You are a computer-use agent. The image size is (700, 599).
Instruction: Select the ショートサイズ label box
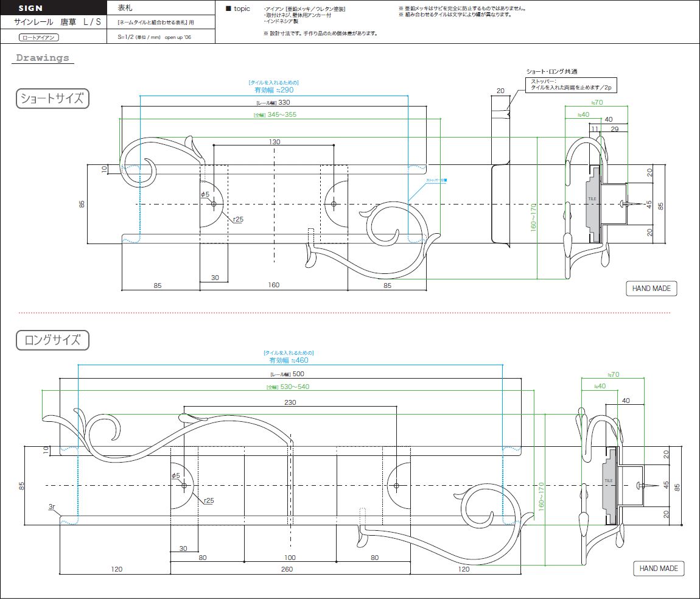pyautogui.click(x=52, y=99)
